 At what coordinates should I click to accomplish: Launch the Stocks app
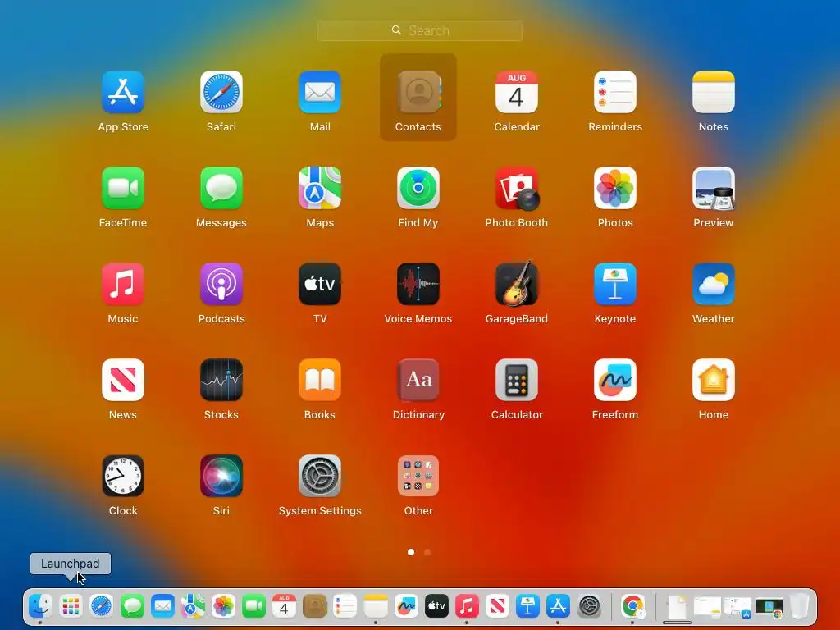[221, 380]
